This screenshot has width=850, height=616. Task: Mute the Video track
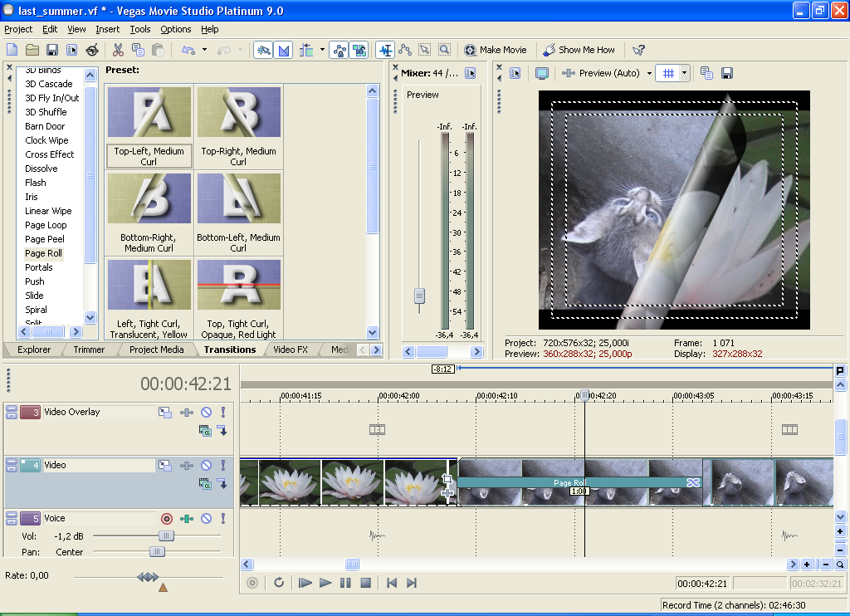pyautogui.click(x=206, y=466)
